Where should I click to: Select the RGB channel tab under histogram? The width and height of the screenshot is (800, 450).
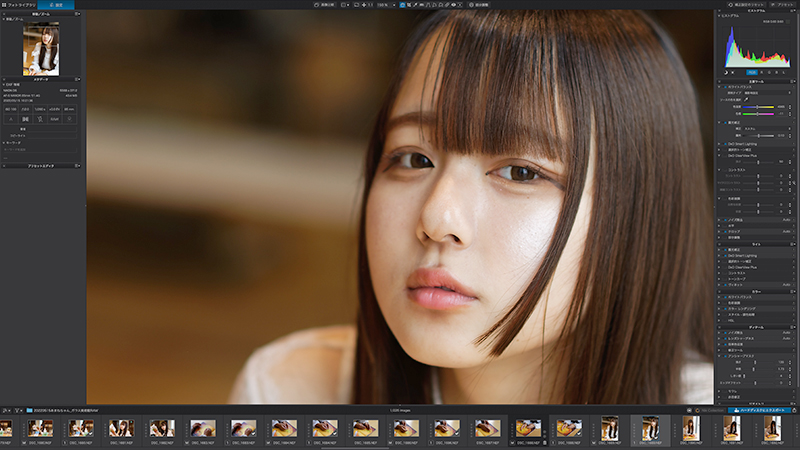(x=752, y=72)
